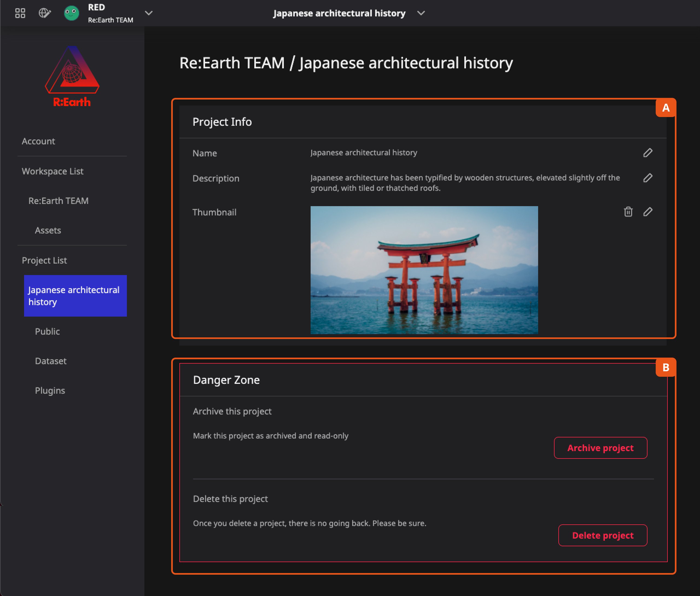
Task: Click the edit icon next to Thumbnail
Action: pos(649,211)
